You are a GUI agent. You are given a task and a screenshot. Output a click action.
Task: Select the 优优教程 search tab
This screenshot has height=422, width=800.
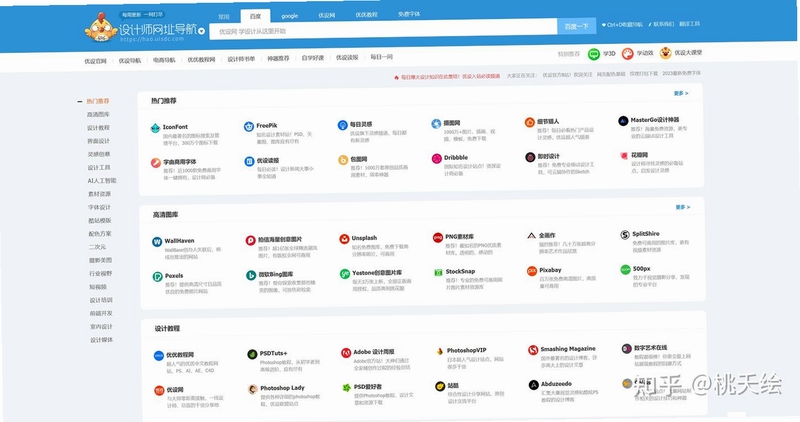(366, 15)
